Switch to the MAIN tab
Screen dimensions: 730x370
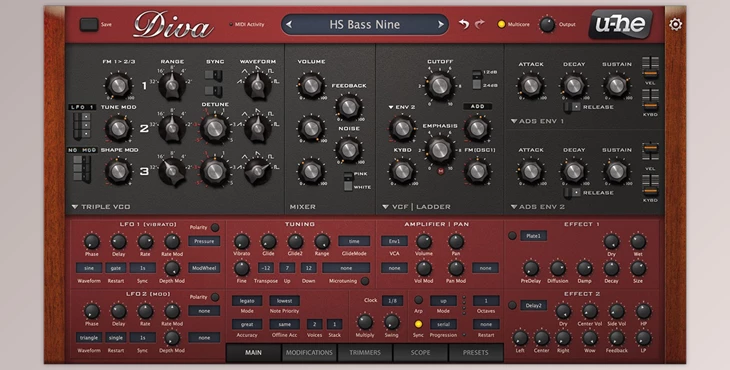click(x=253, y=353)
